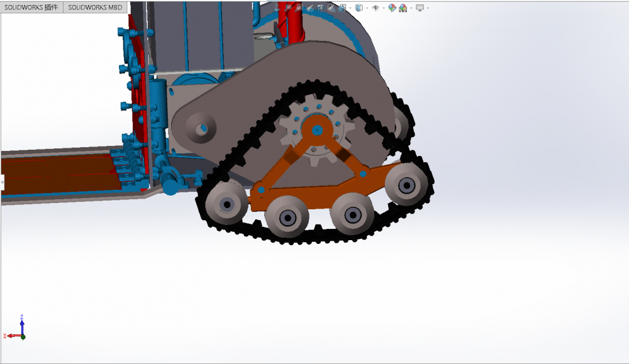Click the Zoom to Fit icon

pyautogui.click(x=289, y=8)
